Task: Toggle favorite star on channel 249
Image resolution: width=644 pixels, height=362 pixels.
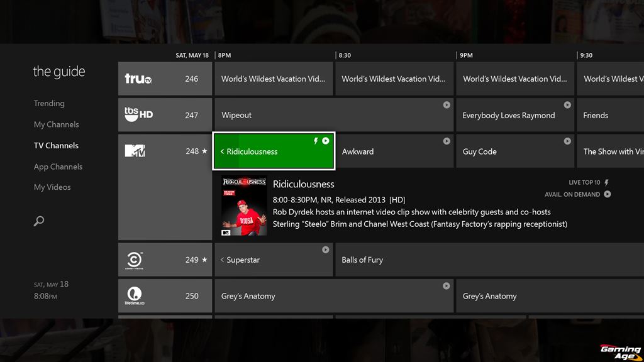Action: pyautogui.click(x=204, y=260)
